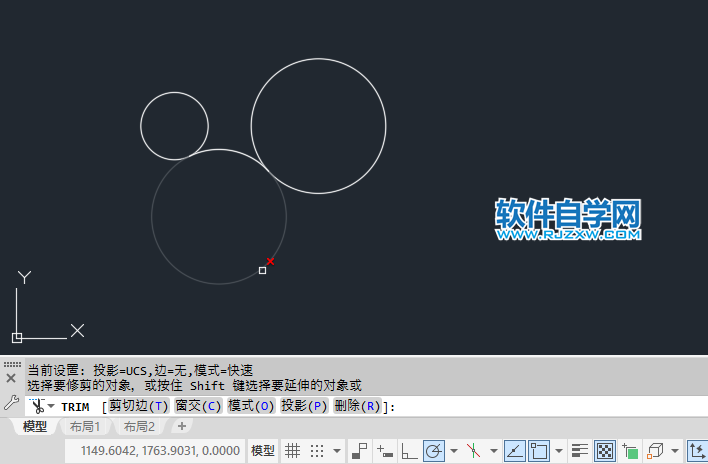
Task: Choose the 投影(P) projection option
Action: point(304,406)
